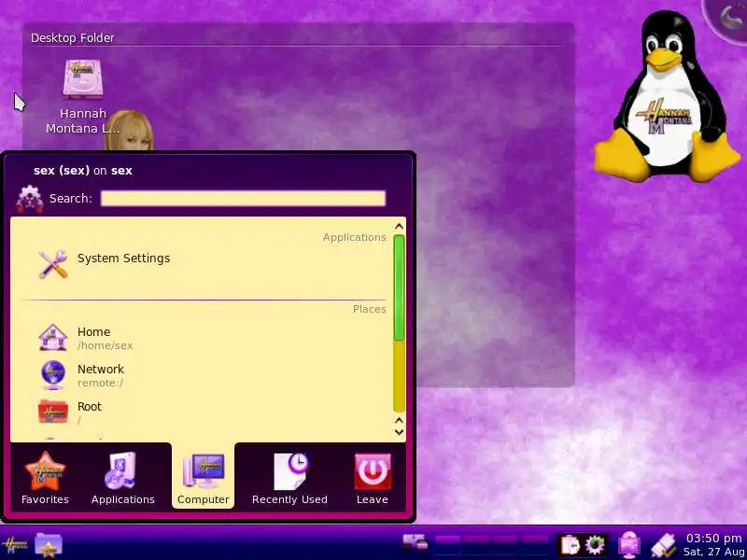Click the menu Search text field
Screen dimensions: 747x560
pos(243,198)
